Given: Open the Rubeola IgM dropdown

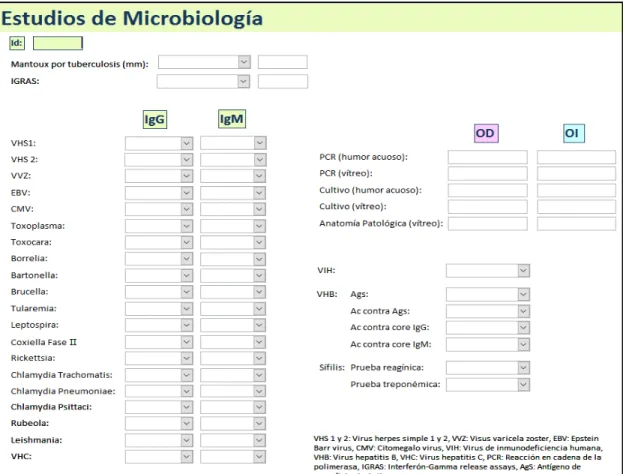Looking at the screenshot, I should tap(260, 423).
